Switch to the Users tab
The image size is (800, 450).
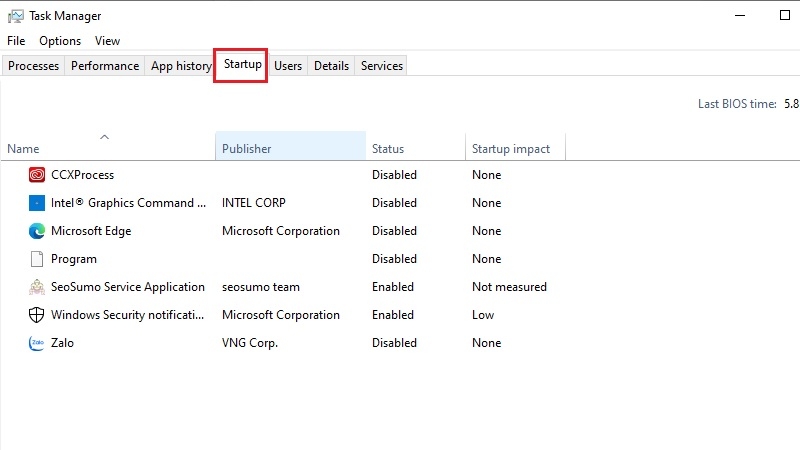click(288, 66)
